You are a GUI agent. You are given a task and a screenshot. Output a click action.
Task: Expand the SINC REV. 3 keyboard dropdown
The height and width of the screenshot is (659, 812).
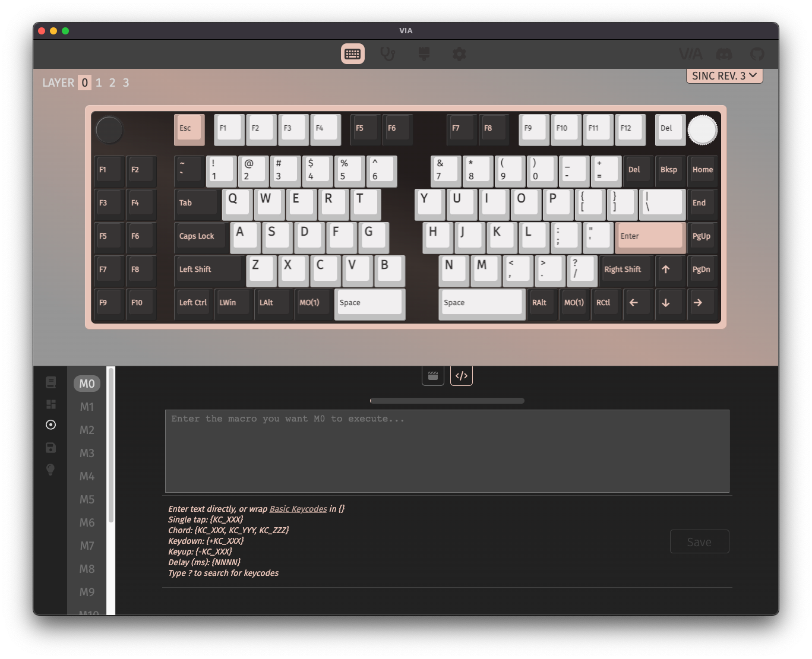pyautogui.click(x=724, y=76)
